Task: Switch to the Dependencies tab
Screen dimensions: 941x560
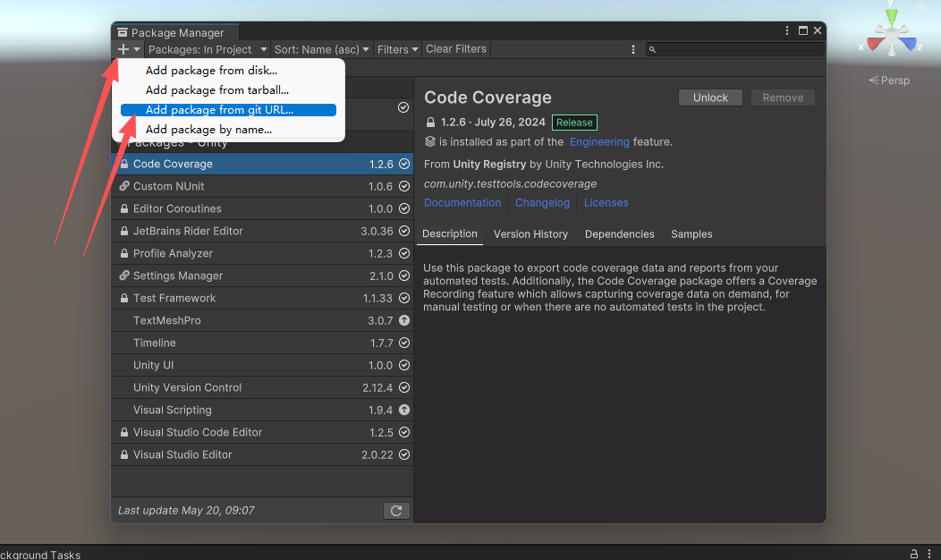Action: coord(619,234)
